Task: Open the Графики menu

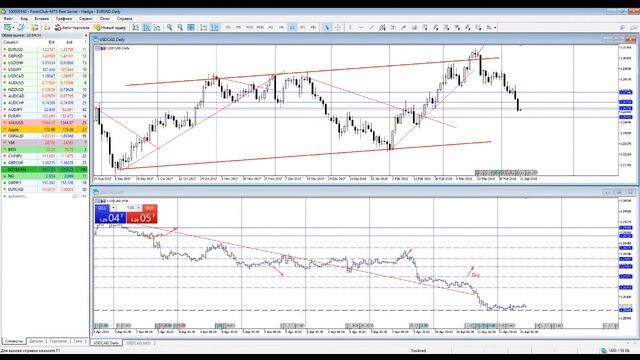Action: point(64,19)
